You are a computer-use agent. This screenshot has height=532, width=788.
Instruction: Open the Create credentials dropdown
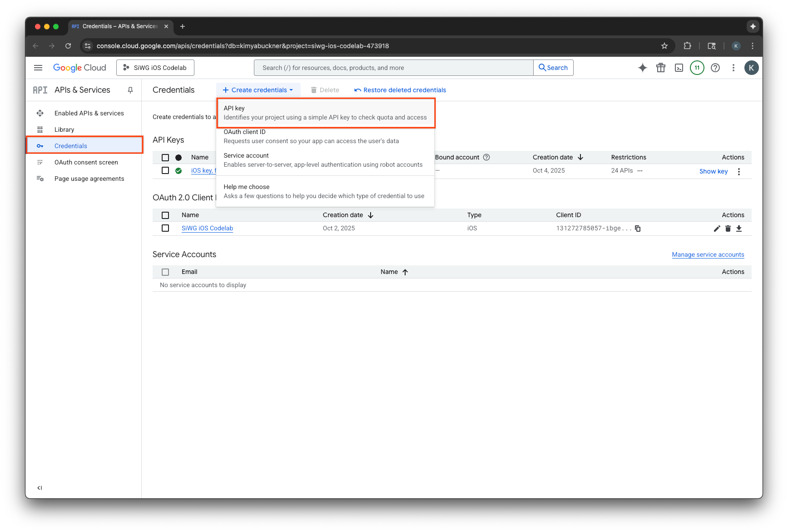pos(258,89)
